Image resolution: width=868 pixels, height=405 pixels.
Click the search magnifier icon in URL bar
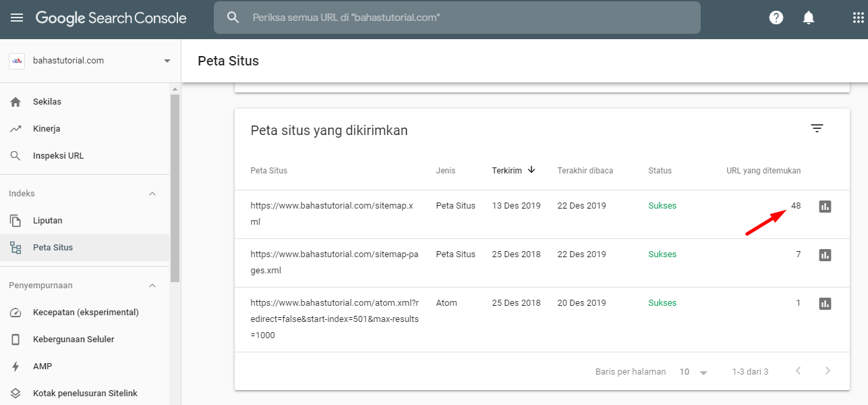(x=233, y=18)
